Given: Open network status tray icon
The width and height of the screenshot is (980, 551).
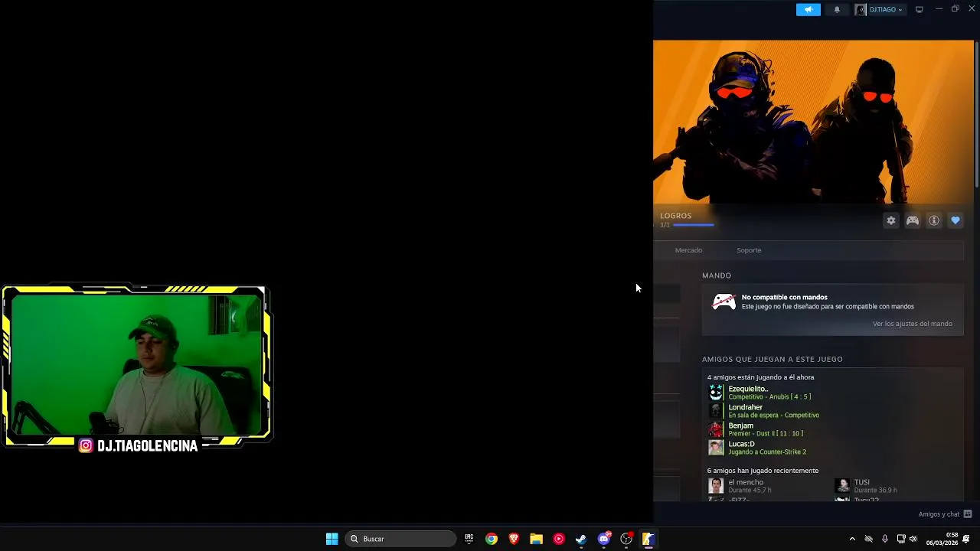Looking at the screenshot, I should click(901, 539).
